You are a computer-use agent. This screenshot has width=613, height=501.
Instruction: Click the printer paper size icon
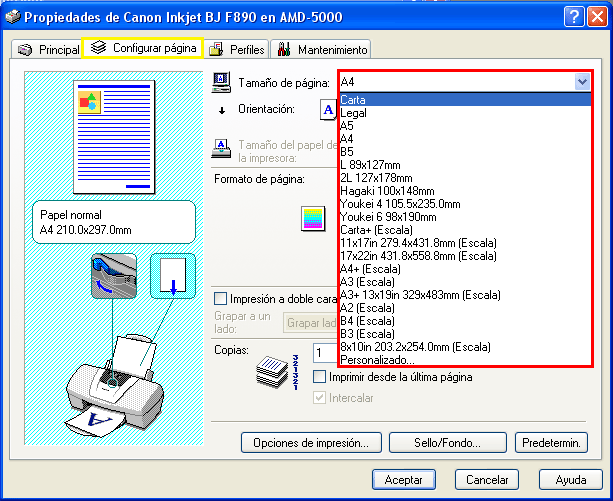pos(221,149)
